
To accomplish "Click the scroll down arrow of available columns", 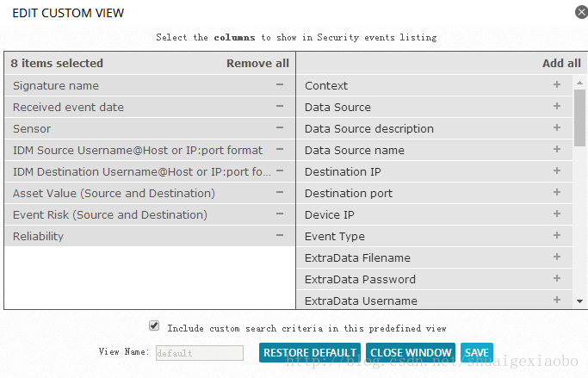I will click(579, 301).
